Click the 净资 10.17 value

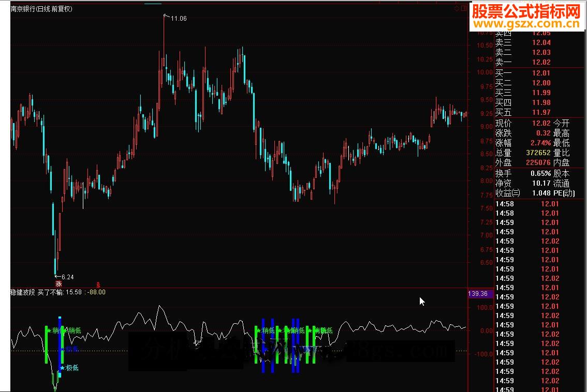coord(541,183)
